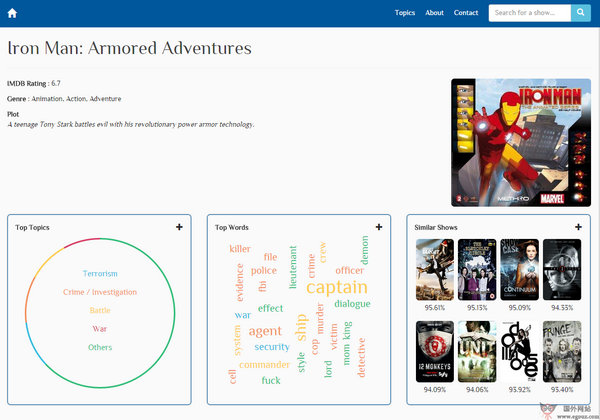Click the word 'system' in cloud
The image size is (600, 420).
pos(237,340)
